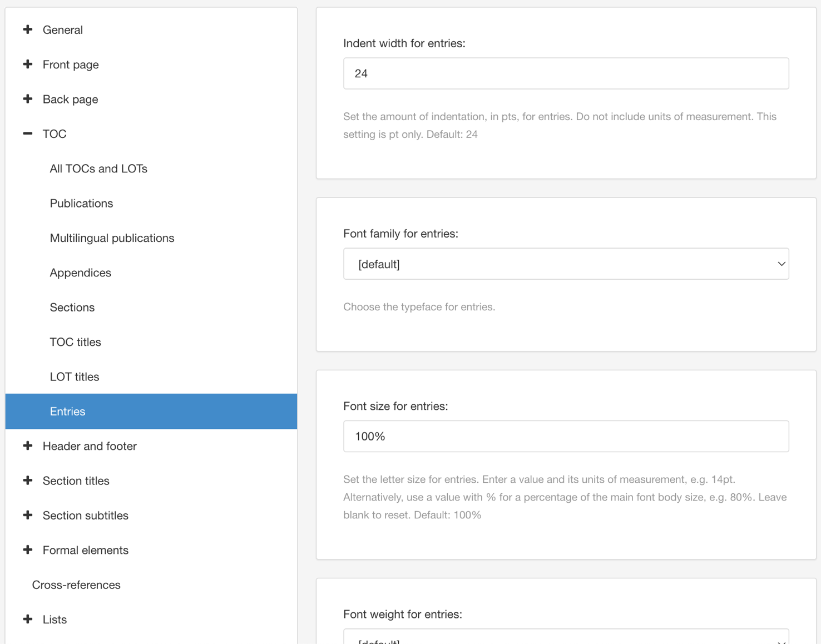Select Multilingual publications settings
Screen dimensions: 821x644
pos(112,237)
